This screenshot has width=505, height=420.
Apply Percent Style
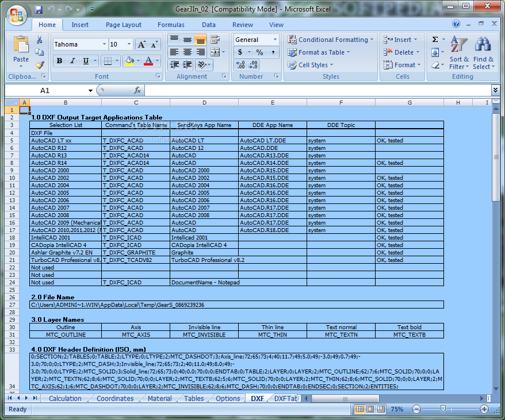(259, 52)
